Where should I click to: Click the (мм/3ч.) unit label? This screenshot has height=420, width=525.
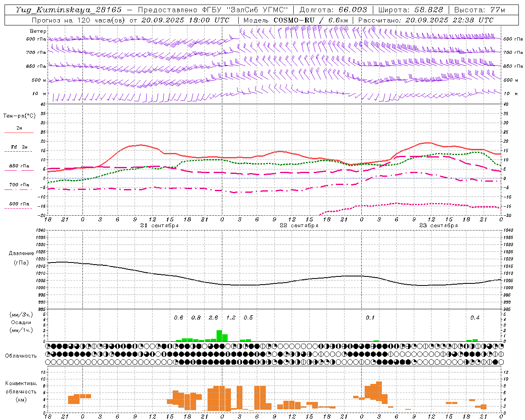click(x=21, y=315)
